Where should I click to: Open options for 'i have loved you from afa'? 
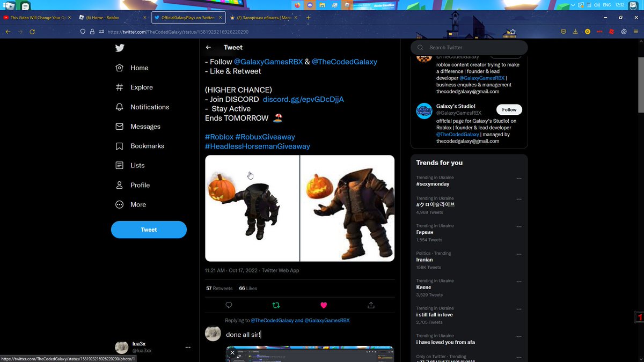click(518, 336)
